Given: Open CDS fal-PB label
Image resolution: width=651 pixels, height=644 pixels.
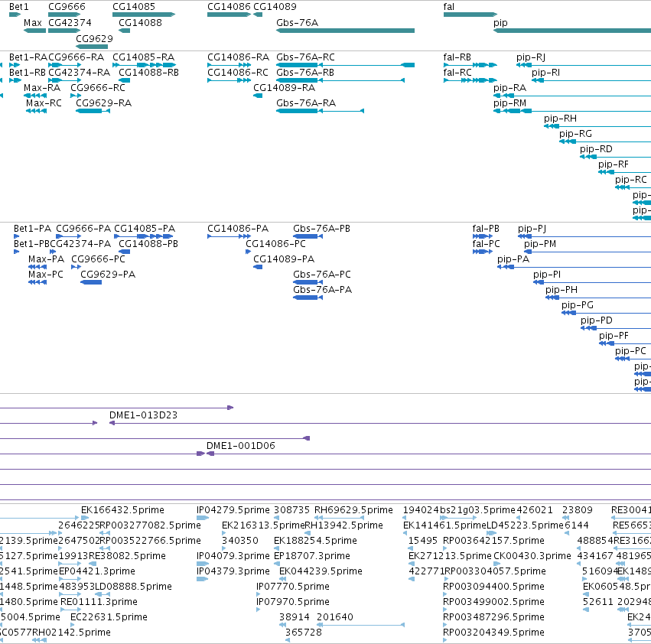Looking at the screenshot, I should (486, 229).
